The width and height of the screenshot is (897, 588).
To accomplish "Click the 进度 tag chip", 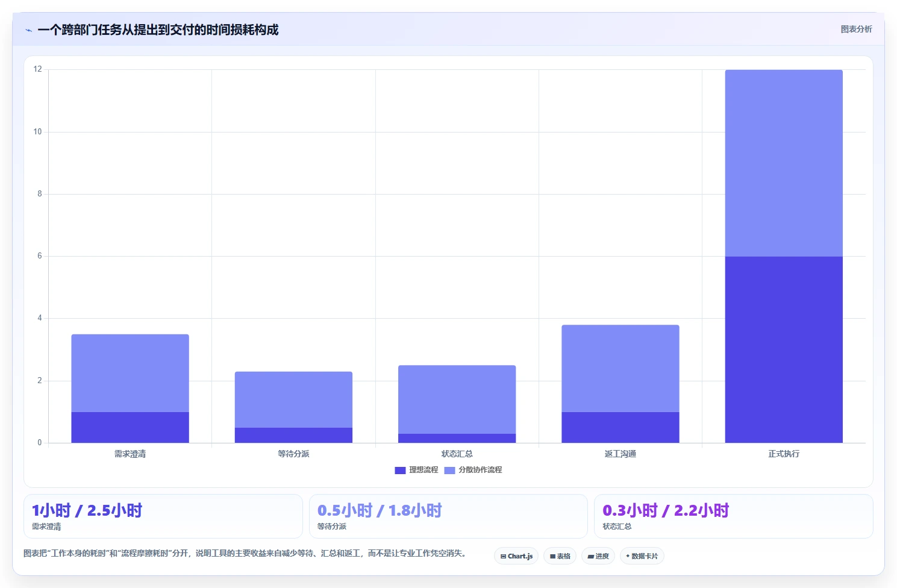I will pos(598,556).
